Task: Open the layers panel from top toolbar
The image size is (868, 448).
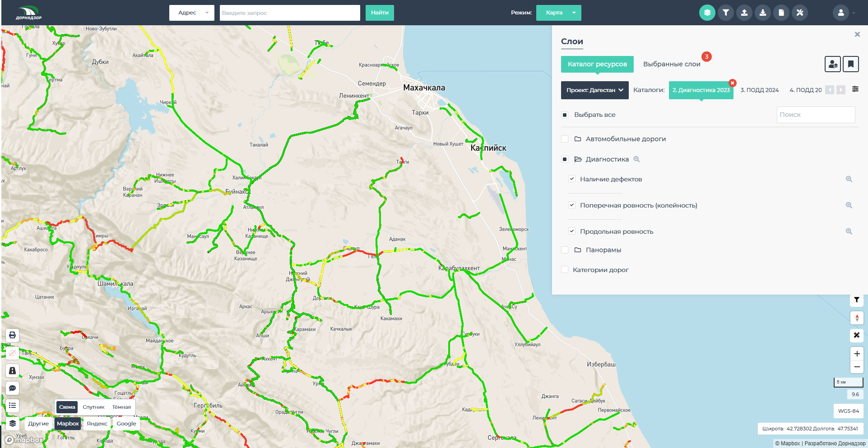Action: pos(707,13)
